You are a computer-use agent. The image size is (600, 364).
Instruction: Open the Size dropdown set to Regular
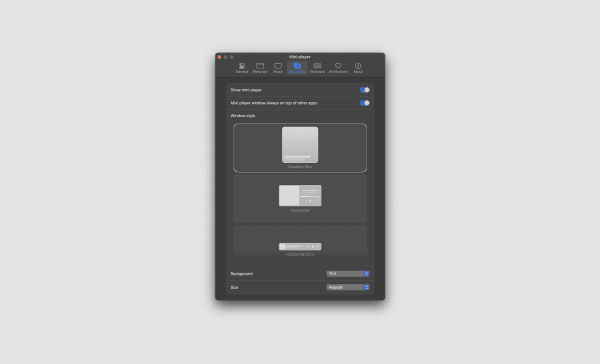(348, 287)
